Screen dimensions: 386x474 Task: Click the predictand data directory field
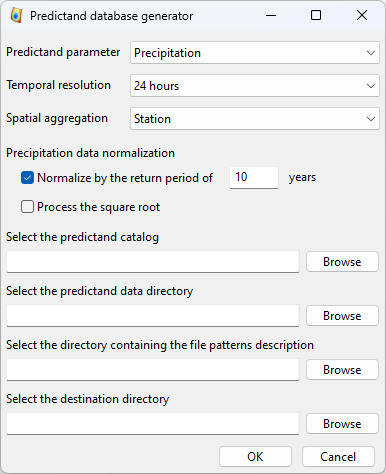153,316
